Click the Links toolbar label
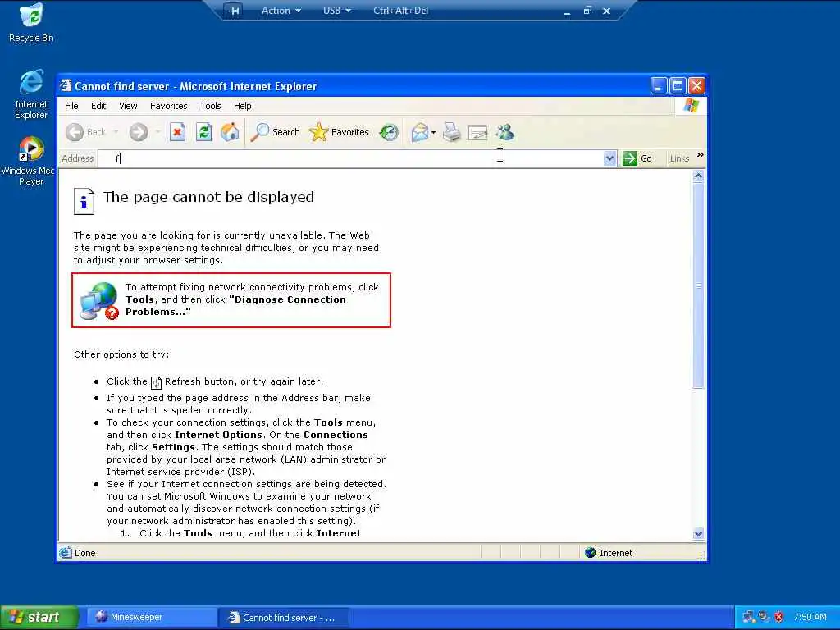 [x=679, y=158]
